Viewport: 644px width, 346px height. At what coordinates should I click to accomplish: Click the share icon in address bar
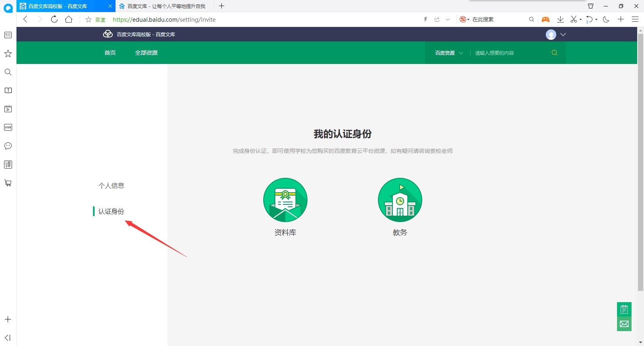pyautogui.click(x=437, y=19)
